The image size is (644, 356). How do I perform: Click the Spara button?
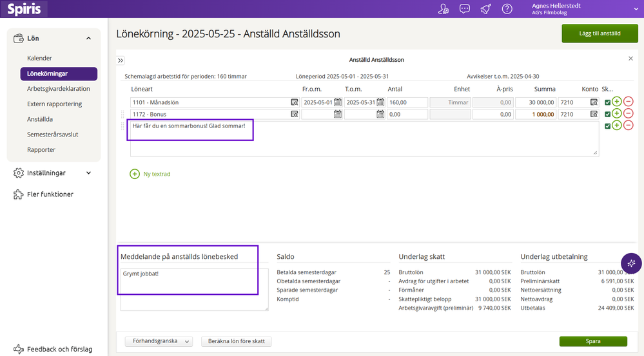(592, 341)
